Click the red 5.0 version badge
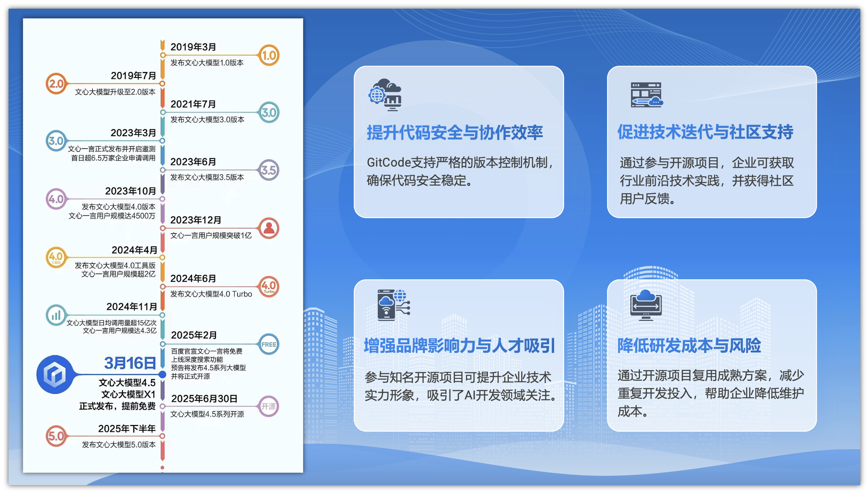The width and height of the screenshot is (868, 495). (x=56, y=436)
